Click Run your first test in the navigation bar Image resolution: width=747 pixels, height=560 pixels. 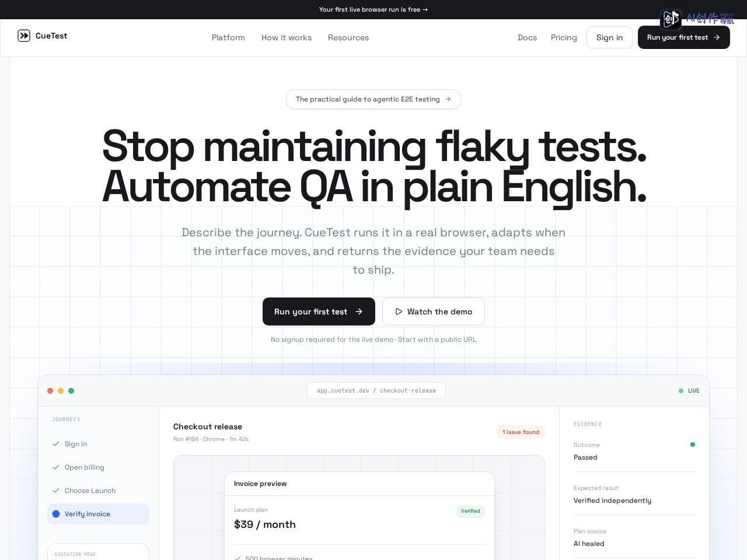click(684, 37)
